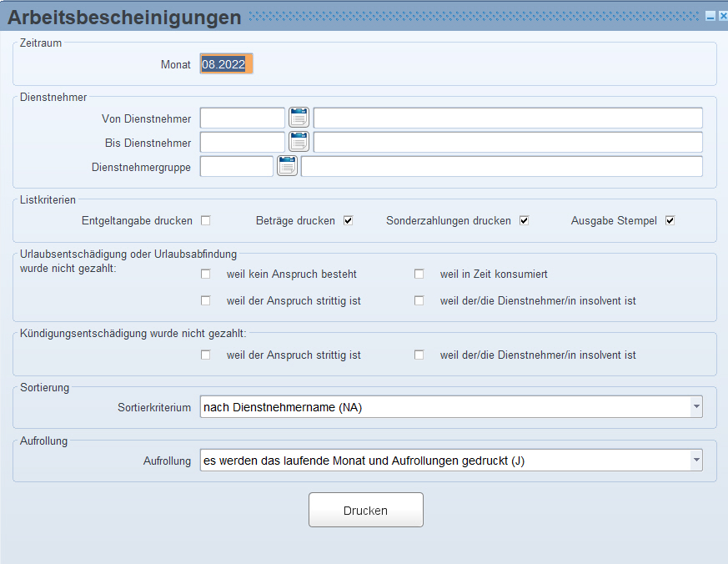Minimize the Arbeitsbescheinigungen window
This screenshot has height=564, width=728.
709,16
